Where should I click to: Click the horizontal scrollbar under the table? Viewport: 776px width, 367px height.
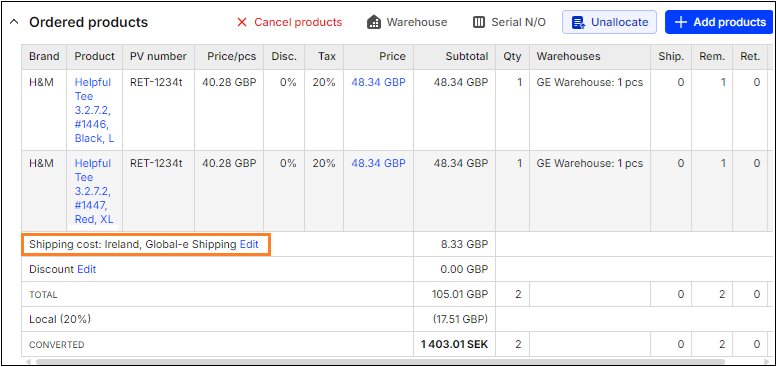[380, 362]
